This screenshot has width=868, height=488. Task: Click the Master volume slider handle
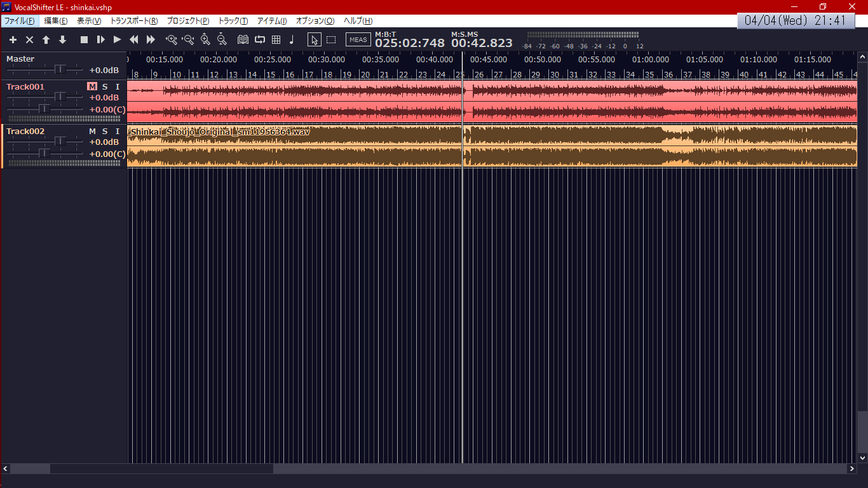pos(60,69)
